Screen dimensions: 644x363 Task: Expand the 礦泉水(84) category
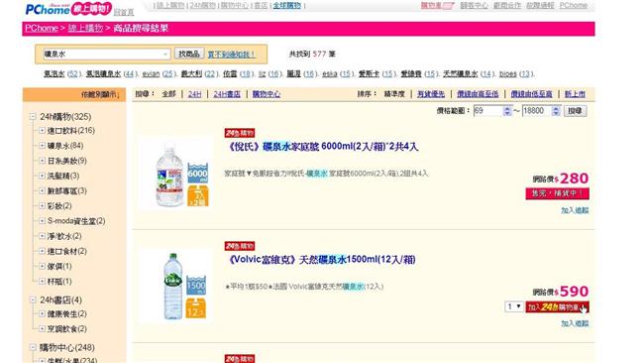[x=42, y=146]
